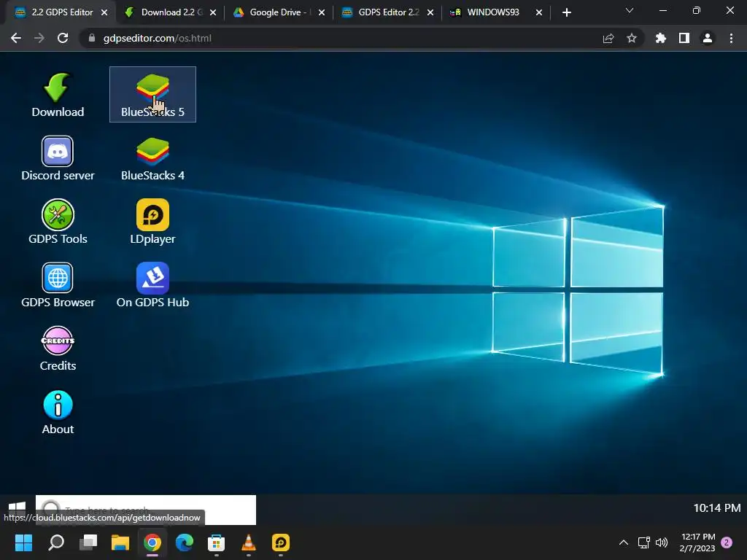Go back to previous page
The width and height of the screenshot is (747, 560).
pyautogui.click(x=16, y=38)
